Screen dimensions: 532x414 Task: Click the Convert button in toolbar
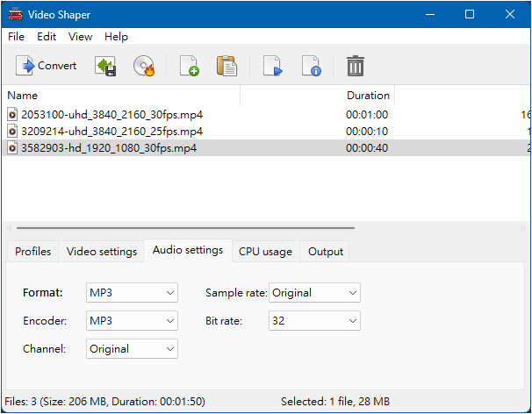point(47,66)
